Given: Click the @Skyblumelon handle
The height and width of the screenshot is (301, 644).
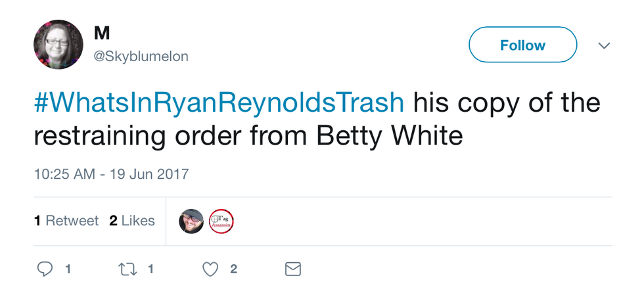Looking at the screenshot, I should tap(141, 57).
